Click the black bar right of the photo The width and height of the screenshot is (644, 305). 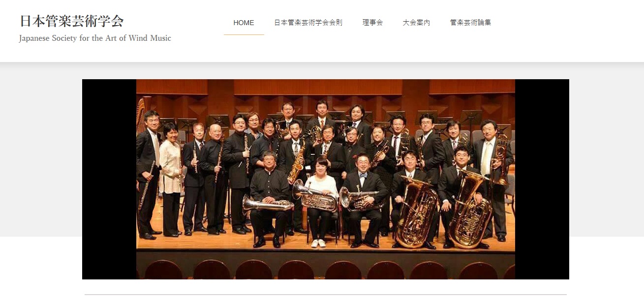pos(542,179)
